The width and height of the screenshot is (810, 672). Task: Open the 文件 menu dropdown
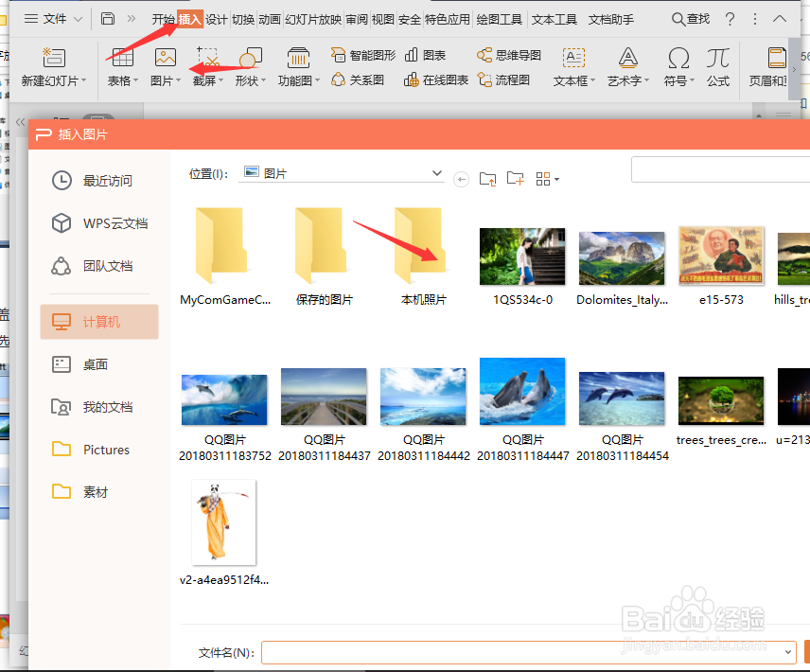click(x=53, y=19)
